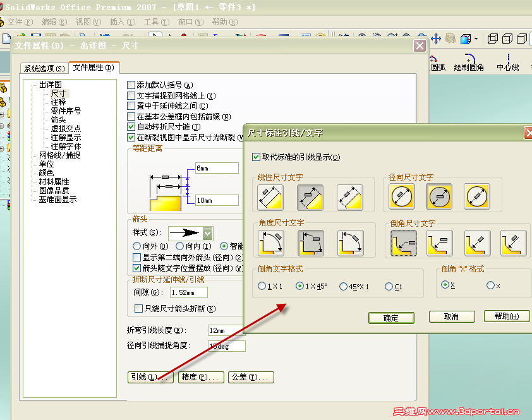Image resolution: width=532 pixels, height=420 pixels.
Task: Uncheck 自动转折尺寸链 checkbox
Action: (131, 127)
